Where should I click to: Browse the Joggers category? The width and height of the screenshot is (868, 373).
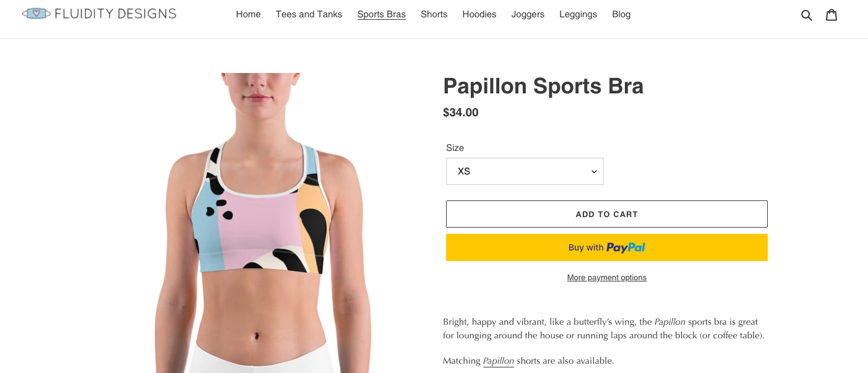point(528,14)
